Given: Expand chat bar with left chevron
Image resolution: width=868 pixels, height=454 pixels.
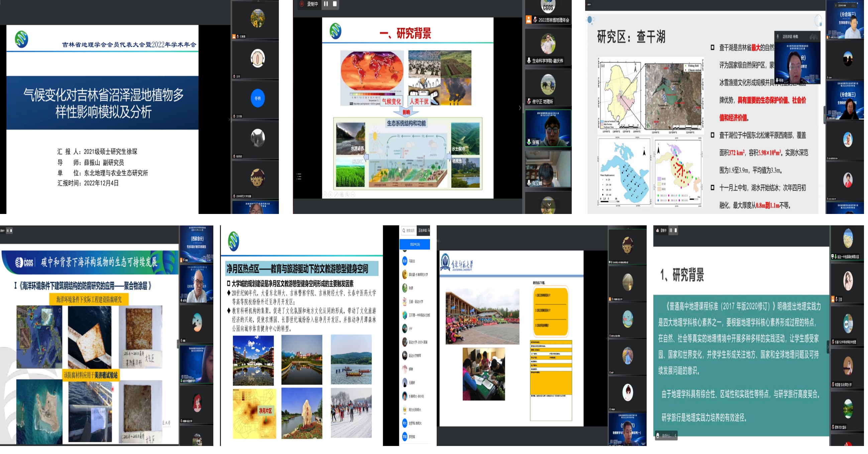Looking at the screenshot, I should pos(675,436).
